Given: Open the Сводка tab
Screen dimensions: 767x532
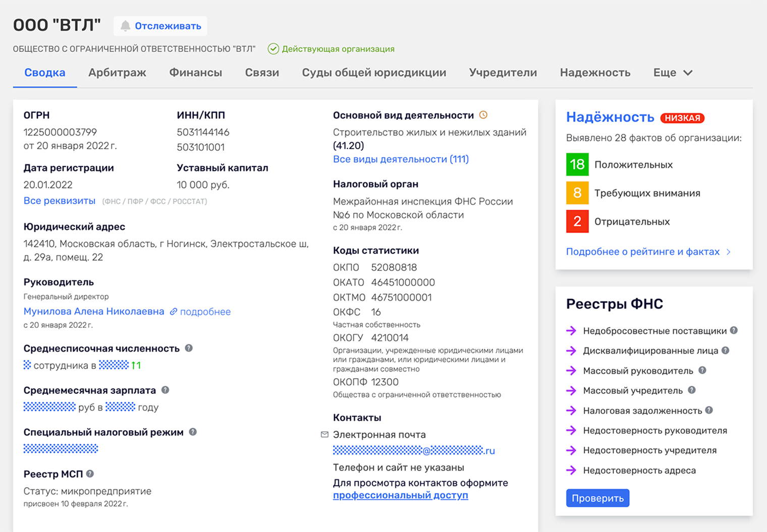Looking at the screenshot, I should 45,73.
